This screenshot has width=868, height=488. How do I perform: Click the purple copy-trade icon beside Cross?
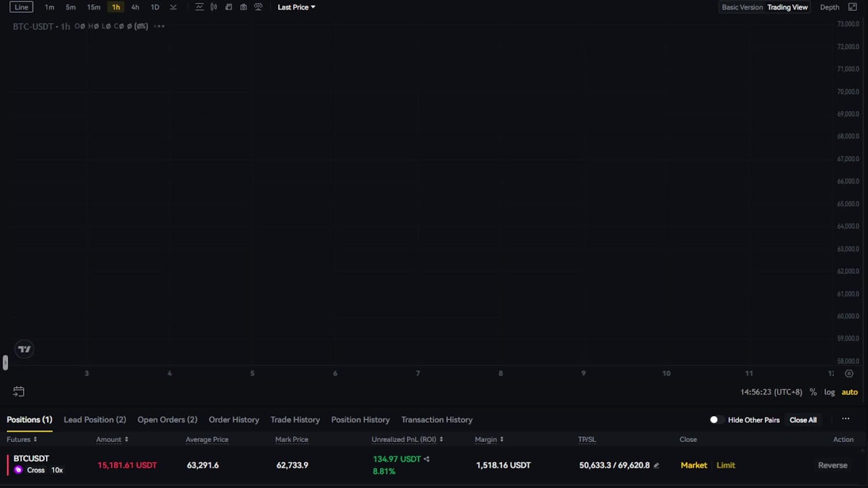click(18, 470)
